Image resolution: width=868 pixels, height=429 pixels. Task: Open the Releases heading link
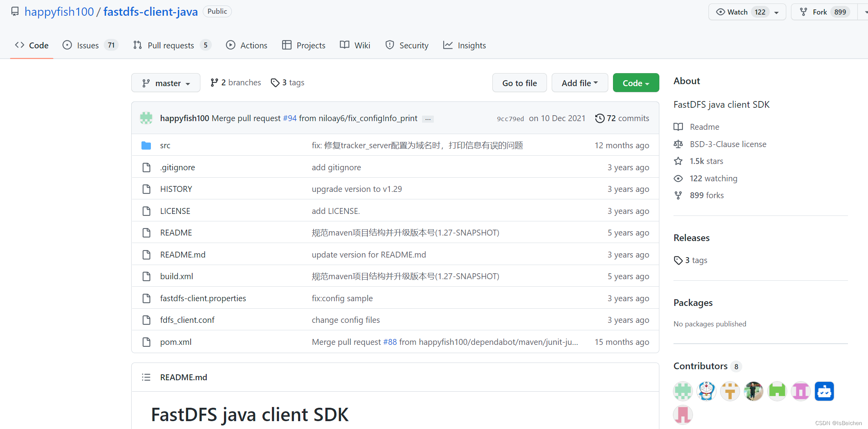tap(692, 238)
